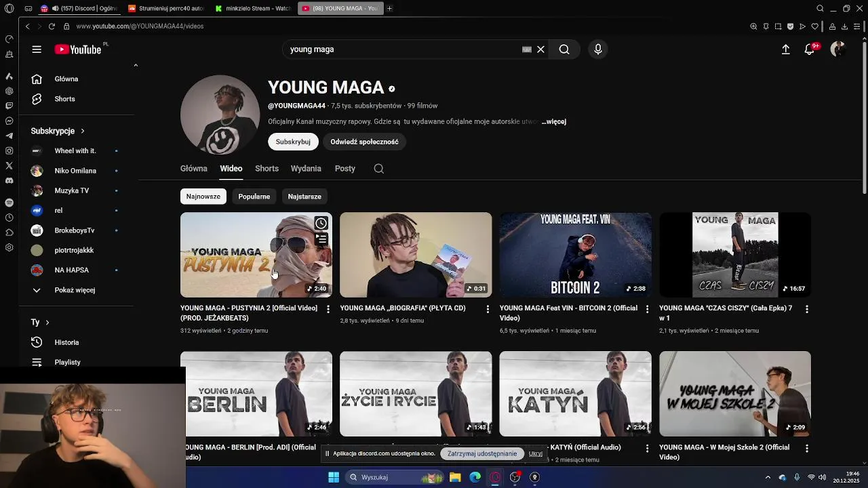The width and height of the screenshot is (868, 488).
Task: Search within the channel magnifier
Action: coord(379,169)
